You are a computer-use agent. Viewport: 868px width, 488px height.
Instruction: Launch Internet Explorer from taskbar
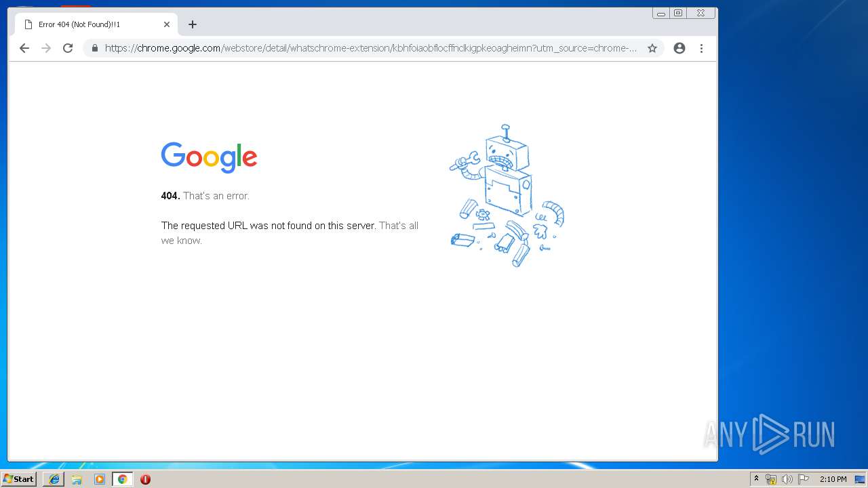(x=54, y=479)
